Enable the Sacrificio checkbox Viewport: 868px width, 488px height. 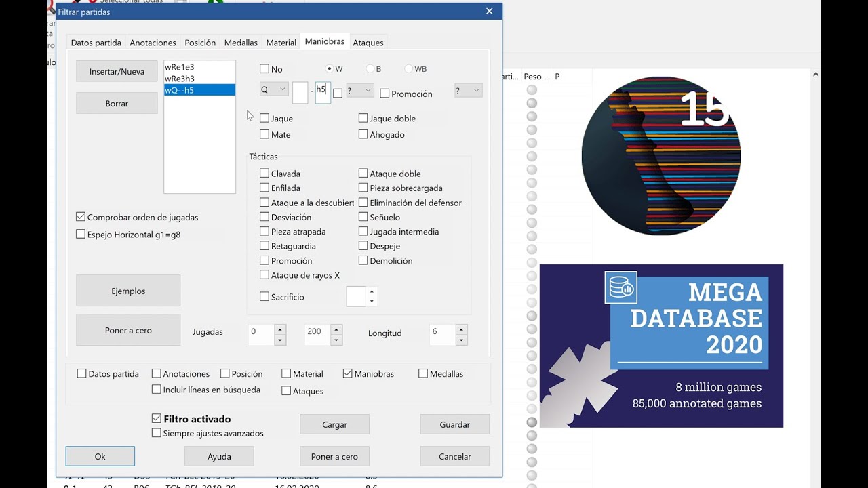point(264,296)
